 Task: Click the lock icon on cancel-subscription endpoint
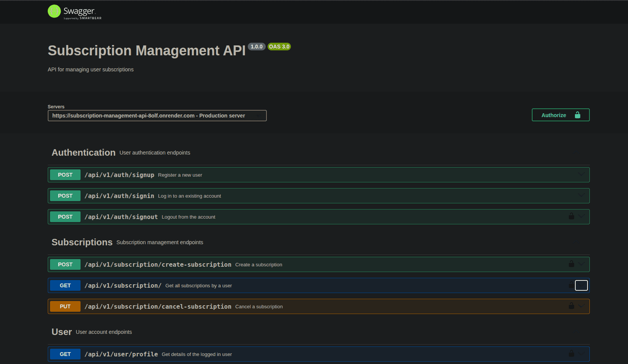(571, 306)
